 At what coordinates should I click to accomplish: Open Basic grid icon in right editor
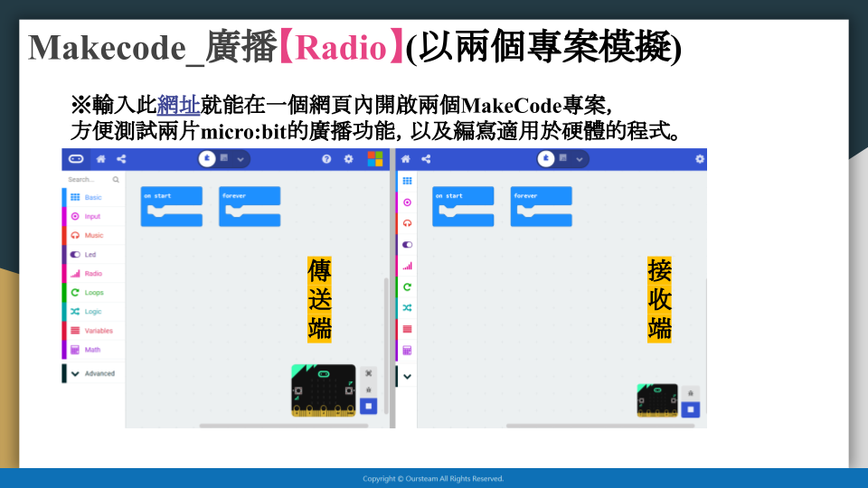point(408,181)
